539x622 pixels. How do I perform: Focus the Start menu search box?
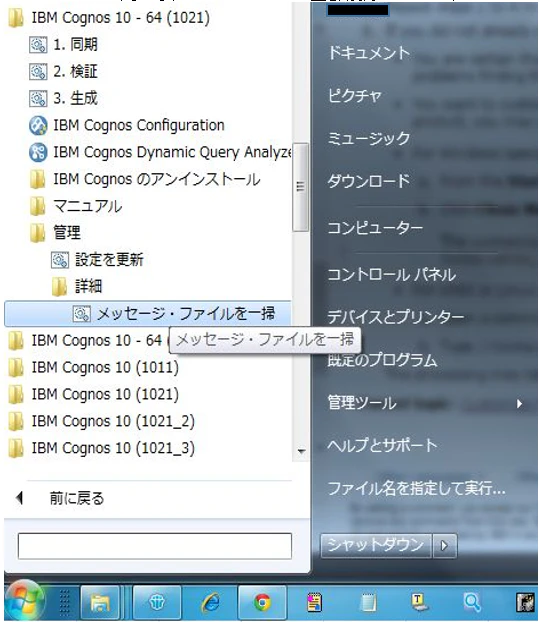click(155, 546)
